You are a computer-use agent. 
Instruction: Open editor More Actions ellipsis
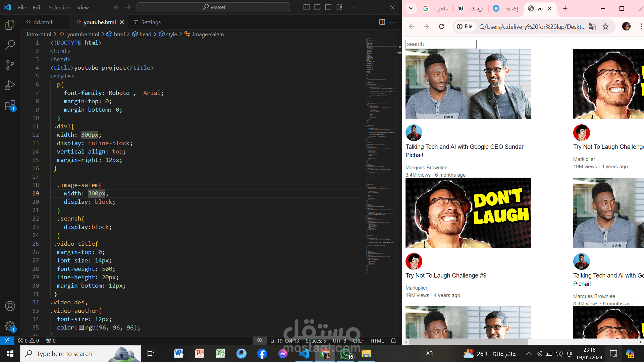(393, 22)
